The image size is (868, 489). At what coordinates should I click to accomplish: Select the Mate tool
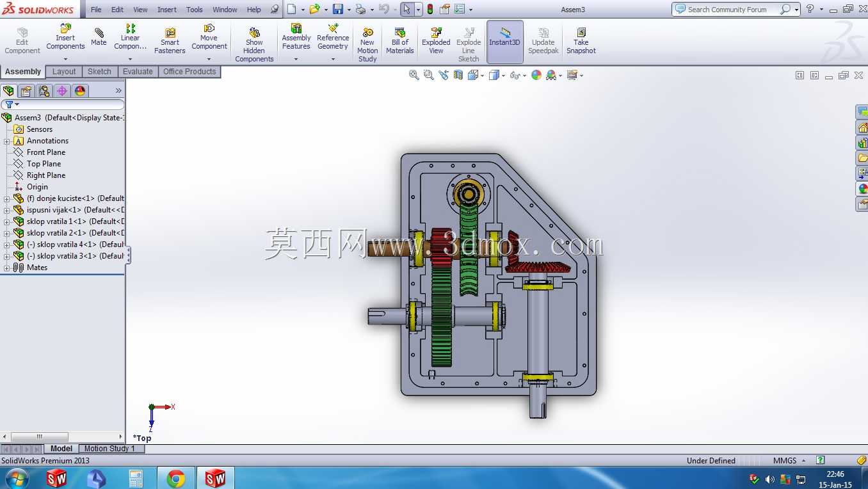(x=99, y=37)
